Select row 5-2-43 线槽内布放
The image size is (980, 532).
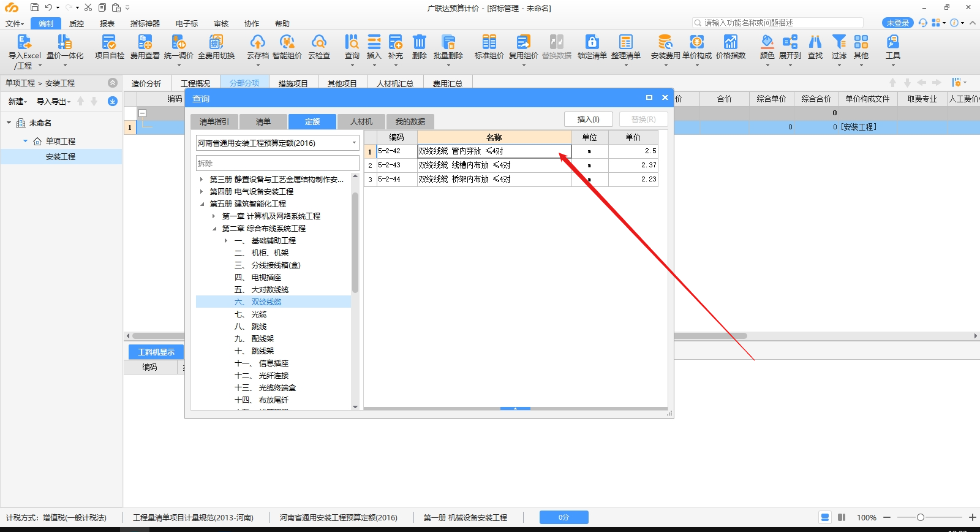511,165
